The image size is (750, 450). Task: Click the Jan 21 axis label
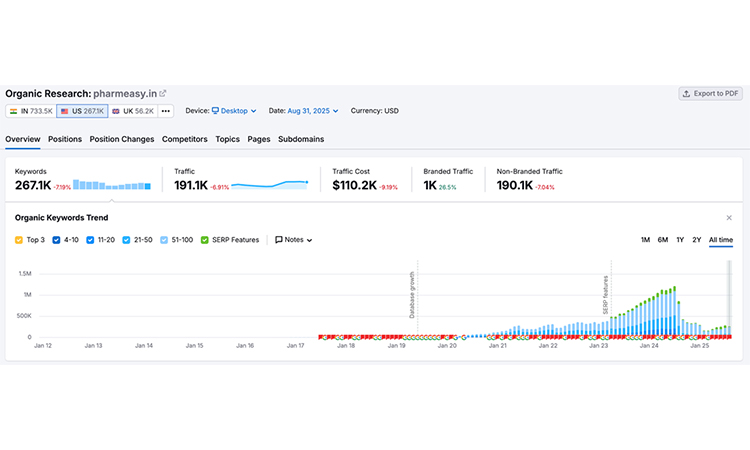pos(497,345)
